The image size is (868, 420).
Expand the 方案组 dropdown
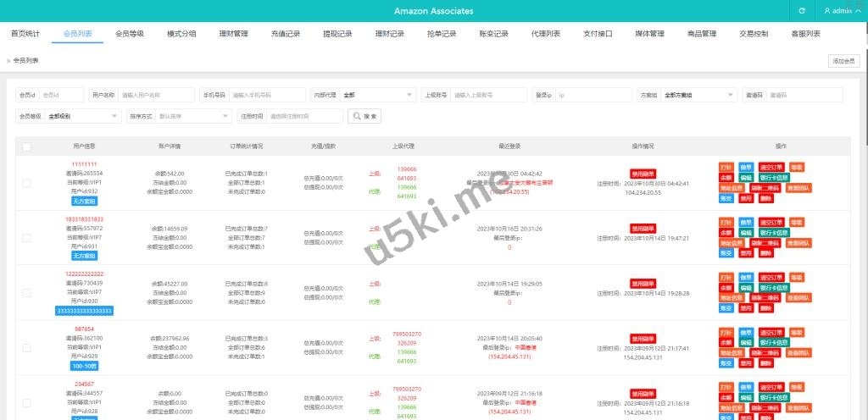(698, 95)
